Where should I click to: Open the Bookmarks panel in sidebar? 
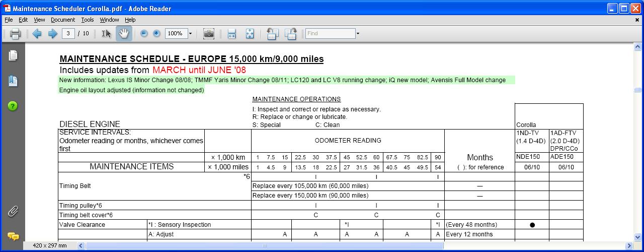pos(13,81)
